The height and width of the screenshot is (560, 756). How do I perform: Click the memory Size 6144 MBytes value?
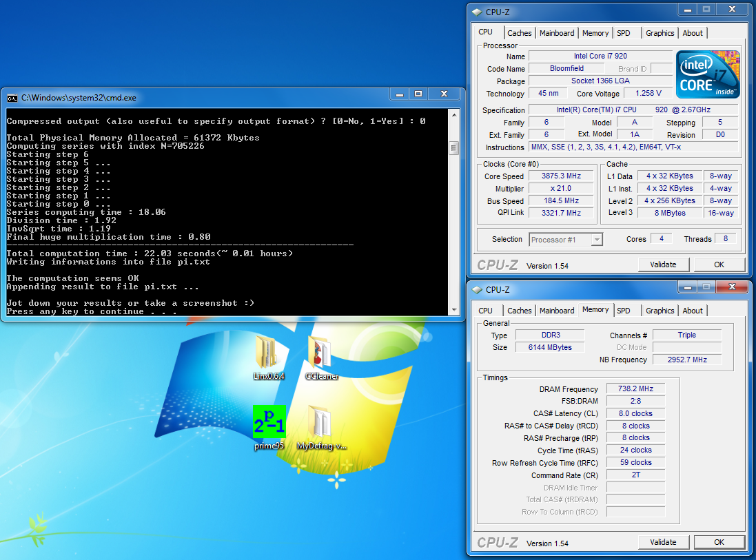click(x=550, y=347)
